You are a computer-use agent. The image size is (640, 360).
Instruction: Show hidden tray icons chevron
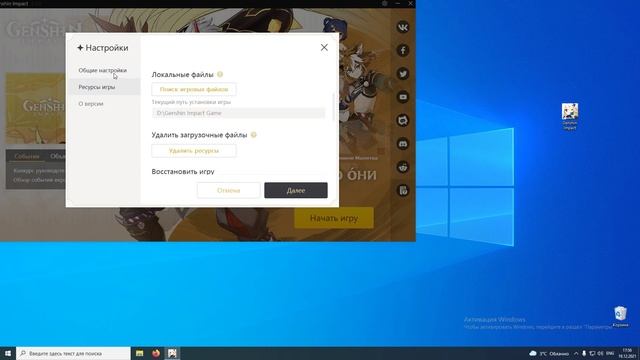[576, 353]
